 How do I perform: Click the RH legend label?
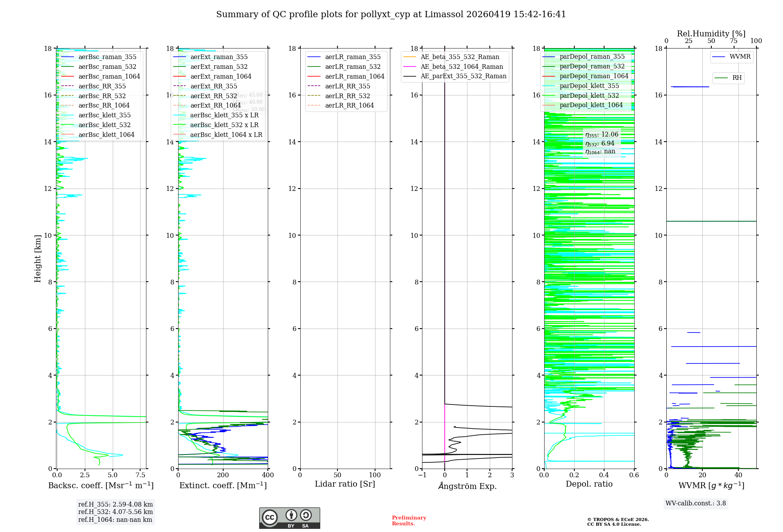click(x=737, y=78)
